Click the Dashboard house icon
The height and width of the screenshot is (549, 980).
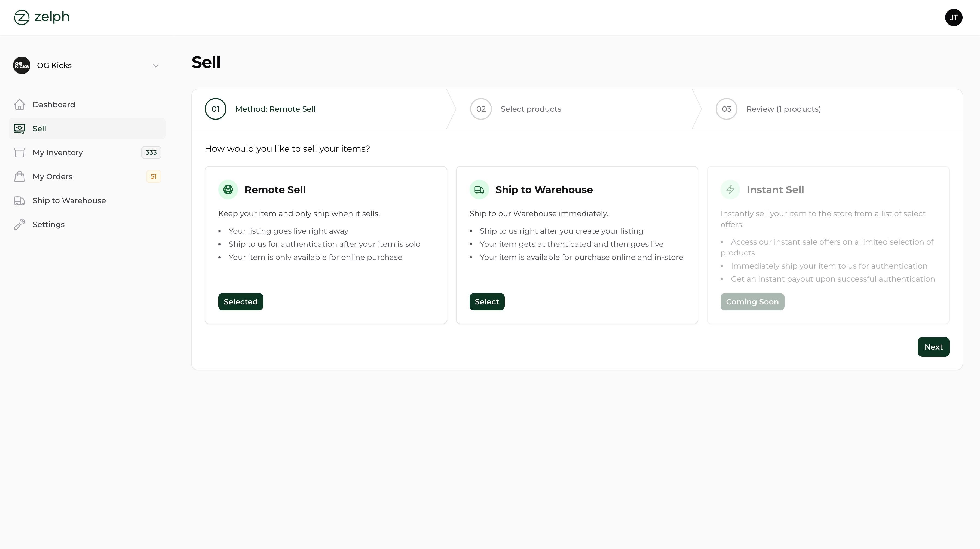(x=19, y=105)
